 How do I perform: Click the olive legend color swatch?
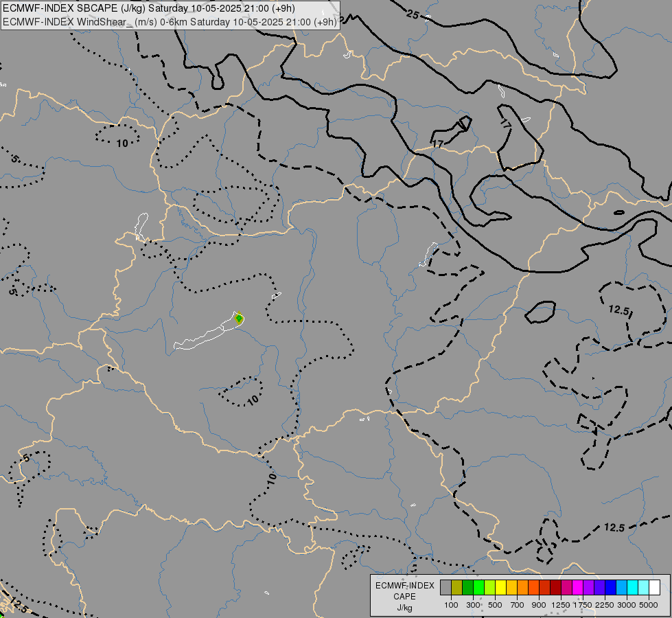(x=456, y=588)
